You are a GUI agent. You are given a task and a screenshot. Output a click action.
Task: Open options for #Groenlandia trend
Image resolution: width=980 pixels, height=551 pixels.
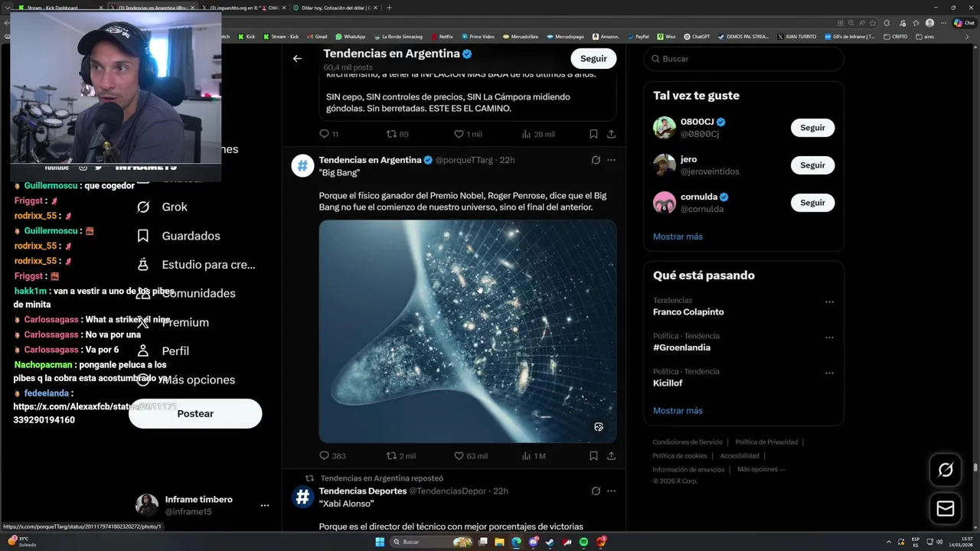pyautogui.click(x=829, y=337)
